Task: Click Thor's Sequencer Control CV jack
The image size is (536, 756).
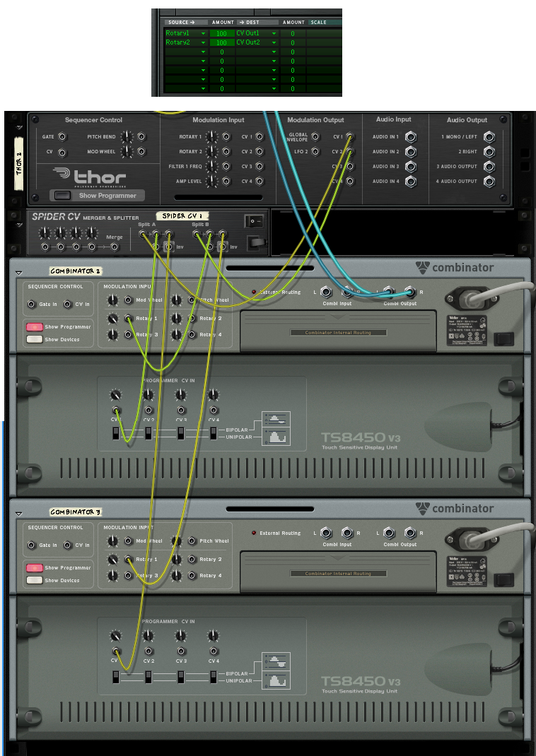Action: click(62, 153)
